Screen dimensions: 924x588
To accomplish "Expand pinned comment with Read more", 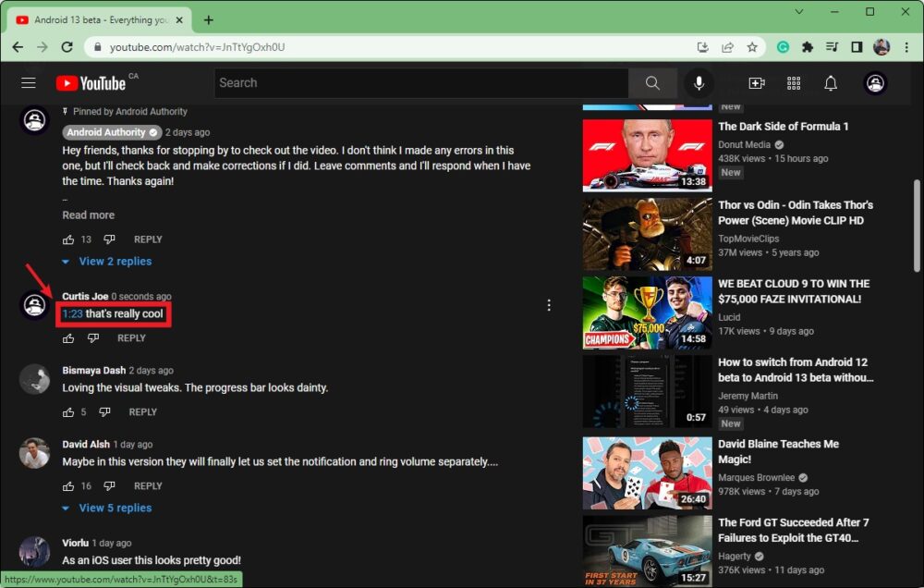I will click(89, 215).
